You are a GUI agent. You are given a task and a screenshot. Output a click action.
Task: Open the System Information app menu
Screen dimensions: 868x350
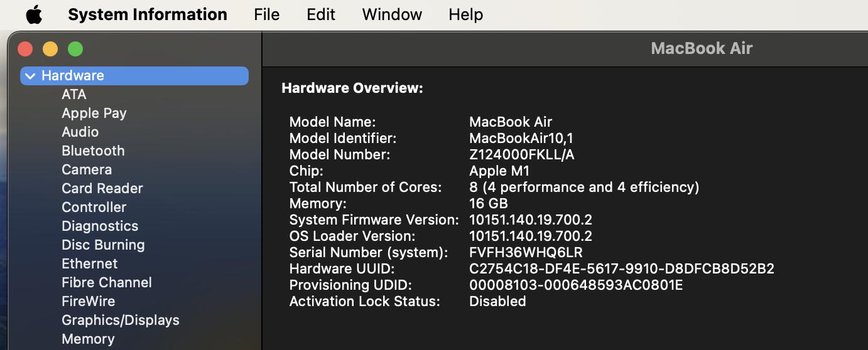(x=148, y=14)
